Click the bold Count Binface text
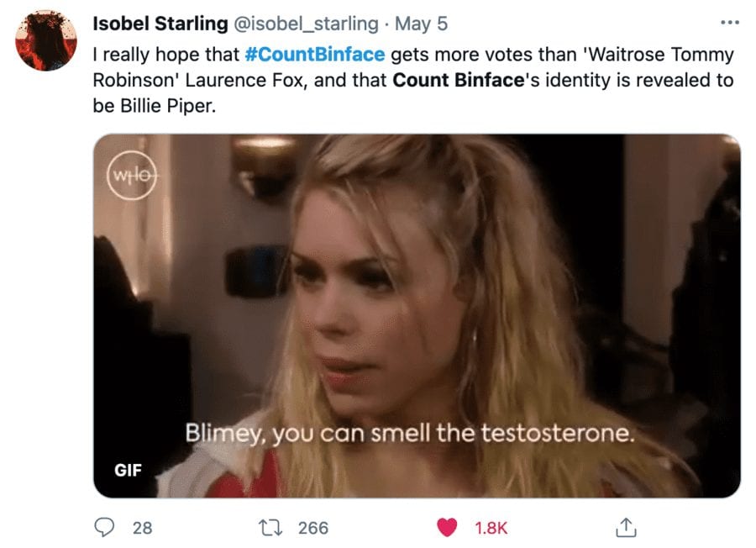Image resolution: width=756 pixels, height=548 pixels. point(458,80)
